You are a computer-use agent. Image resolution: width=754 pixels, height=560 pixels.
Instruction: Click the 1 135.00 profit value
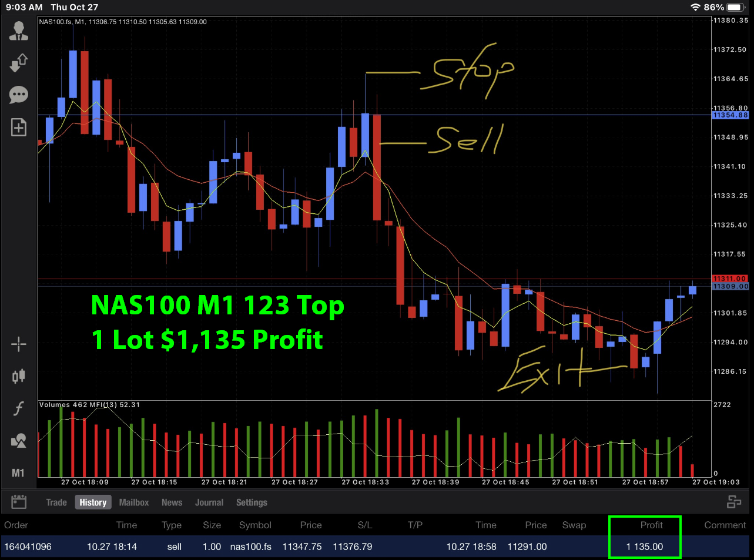click(x=645, y=547)
